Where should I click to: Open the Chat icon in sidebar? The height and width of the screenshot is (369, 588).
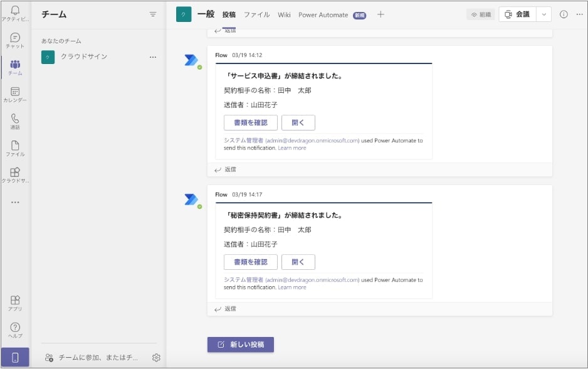pyautogui.click(x=15, y=40)
